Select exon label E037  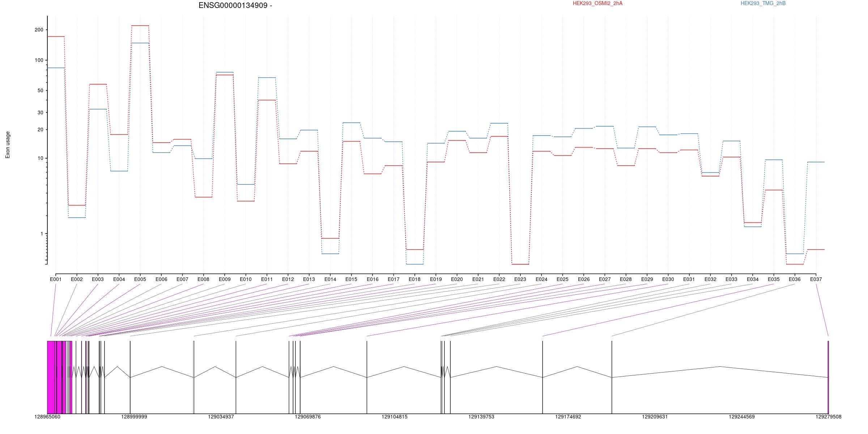tap(816, 279)
